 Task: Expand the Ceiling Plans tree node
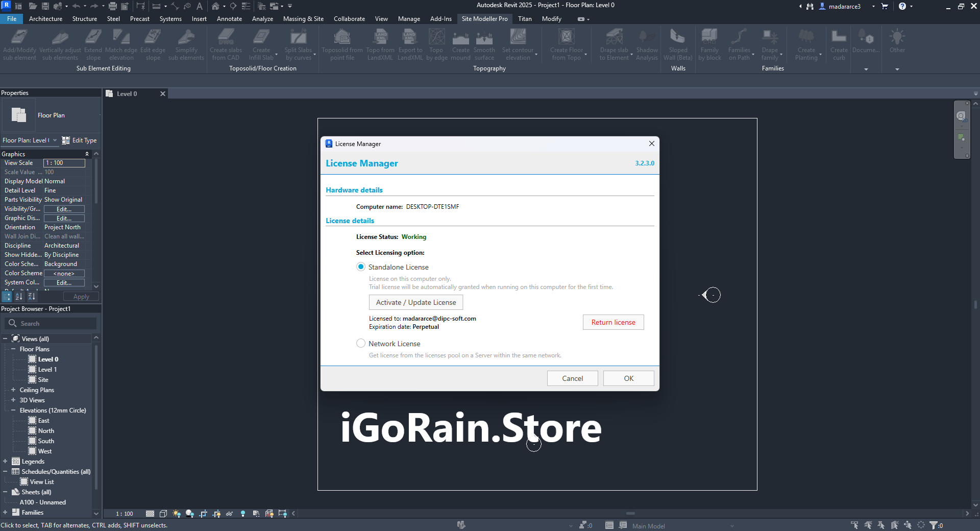coord(13,390)
